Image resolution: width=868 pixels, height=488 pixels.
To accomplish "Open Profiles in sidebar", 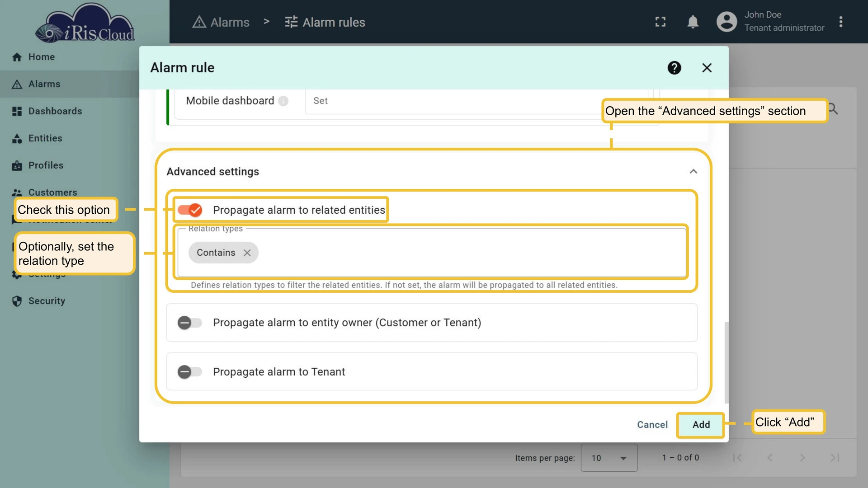I will 38,165.
